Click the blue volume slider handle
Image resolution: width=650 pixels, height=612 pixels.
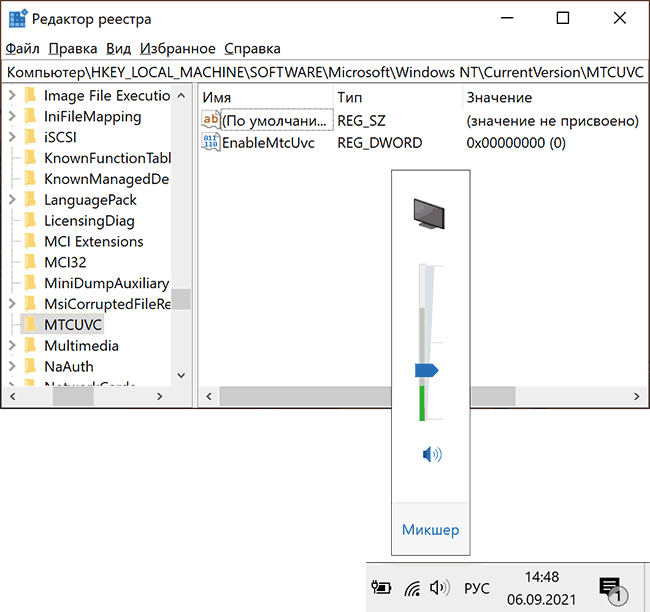click(x=426, y=370)
